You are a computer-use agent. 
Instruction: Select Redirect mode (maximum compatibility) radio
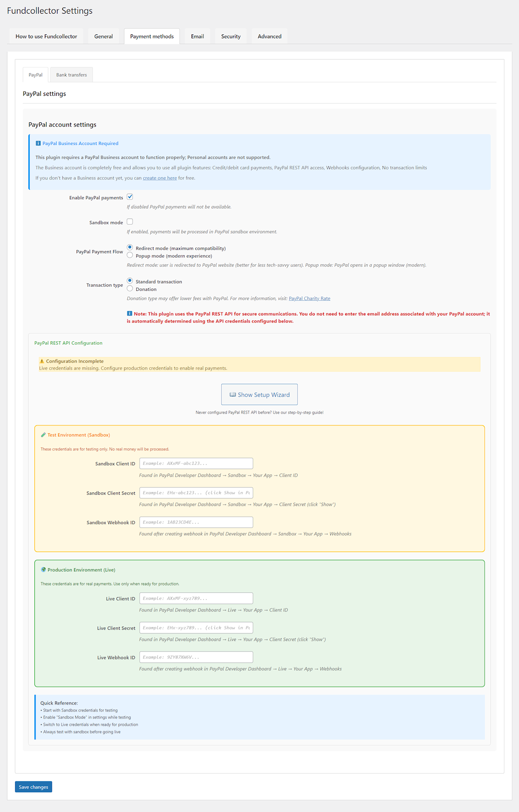[130, 247]
